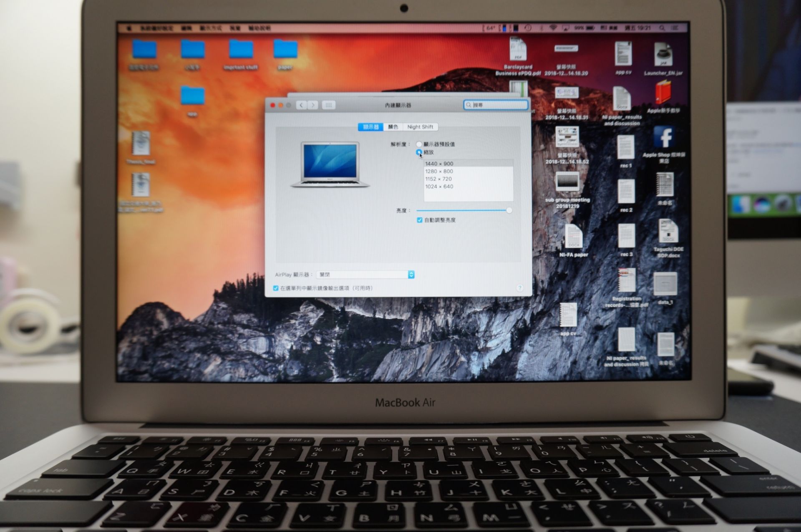This screenshot has width=801, height=532.
Task: Select the imprtant stuff folder
Action: click(241, 50)
